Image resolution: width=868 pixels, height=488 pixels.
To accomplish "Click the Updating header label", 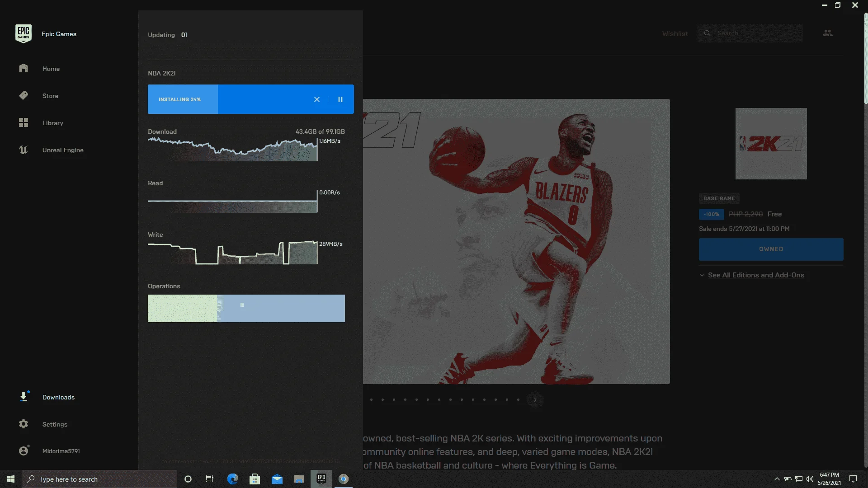I will coord(161,35).
